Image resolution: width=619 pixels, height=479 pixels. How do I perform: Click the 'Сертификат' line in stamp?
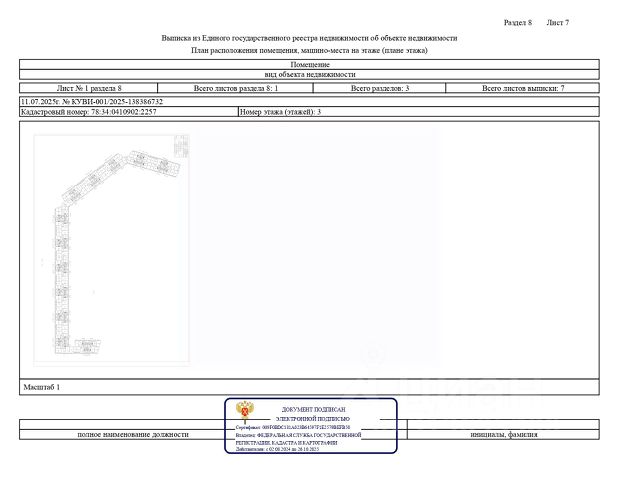point(293,427)
